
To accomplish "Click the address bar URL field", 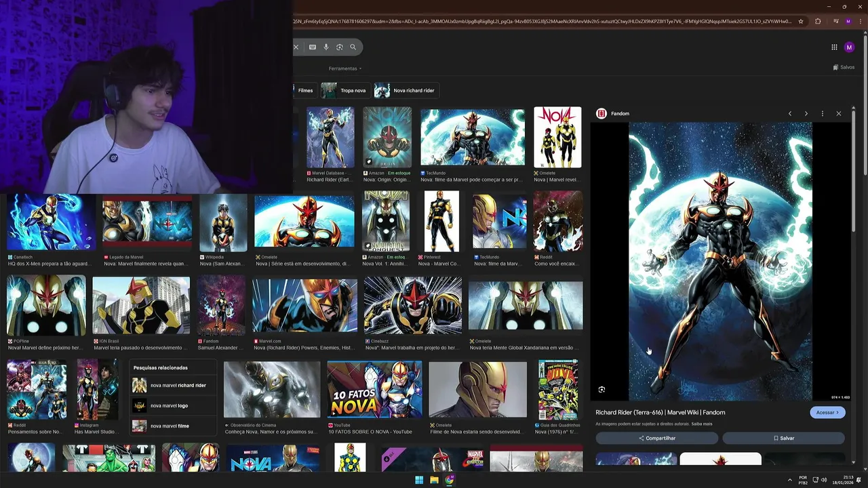I will tap(542, 21).
